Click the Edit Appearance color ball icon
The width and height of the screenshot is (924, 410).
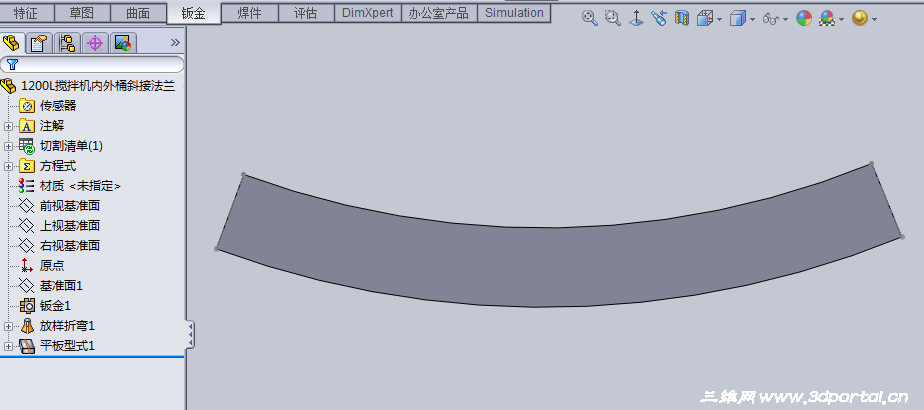(x=804, y=18)
